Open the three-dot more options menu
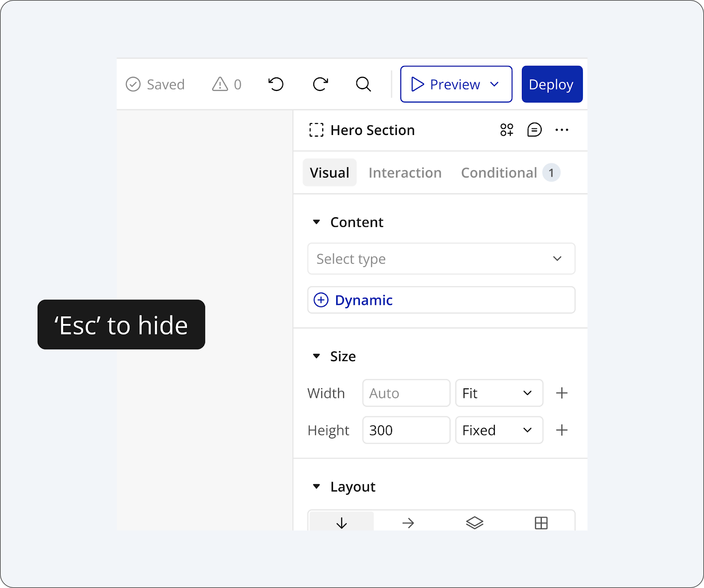The height and width of the screenshot is (588, 704). [562, 130]
